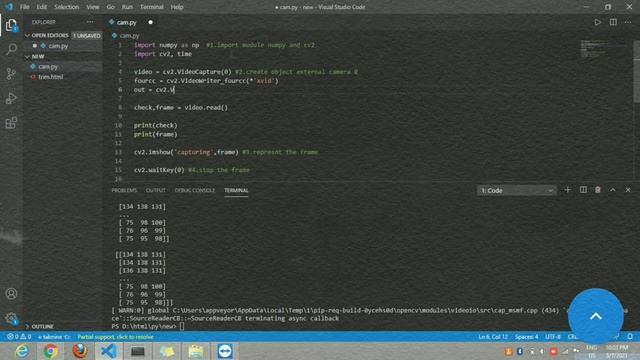
Task: Open the Edit menu
Action: 42,7
